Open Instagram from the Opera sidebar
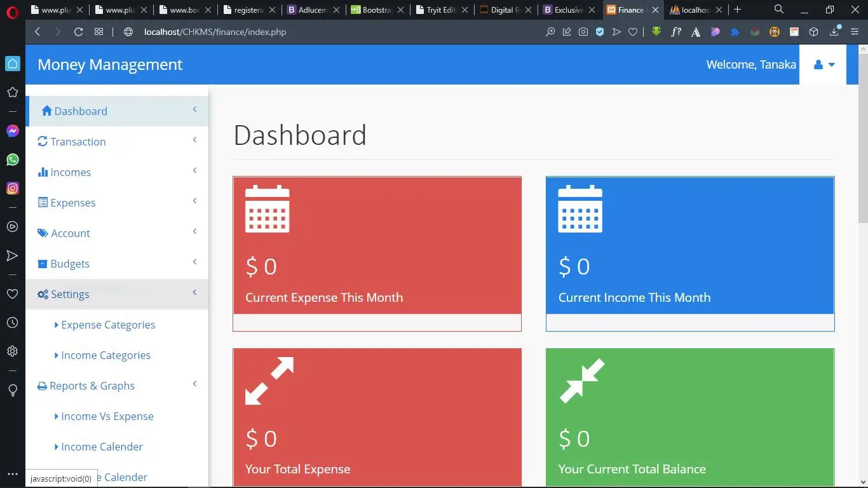 click(12, 188)
